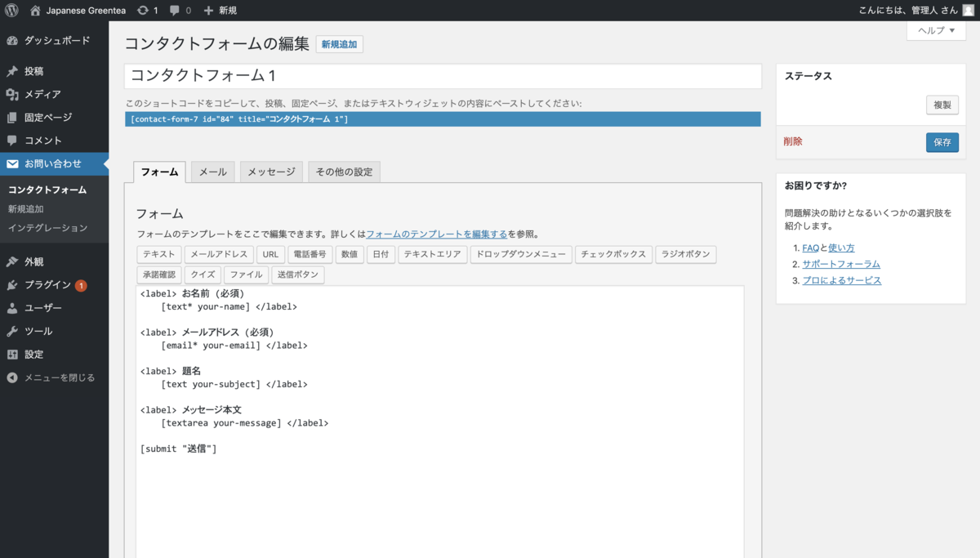The image size is (980, 558).
Task: Open the サポートフォーラム link
Action: pos(841,264)
